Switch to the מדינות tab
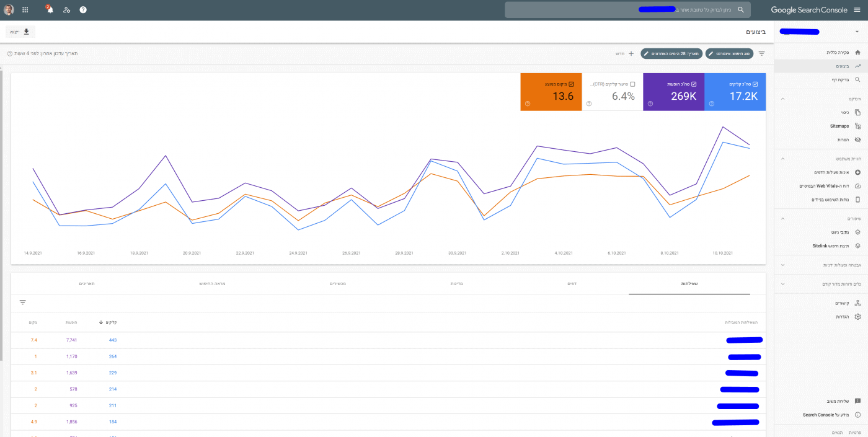Image resolution: width=868 pixels, height=437 pixels. click(456, 283)
